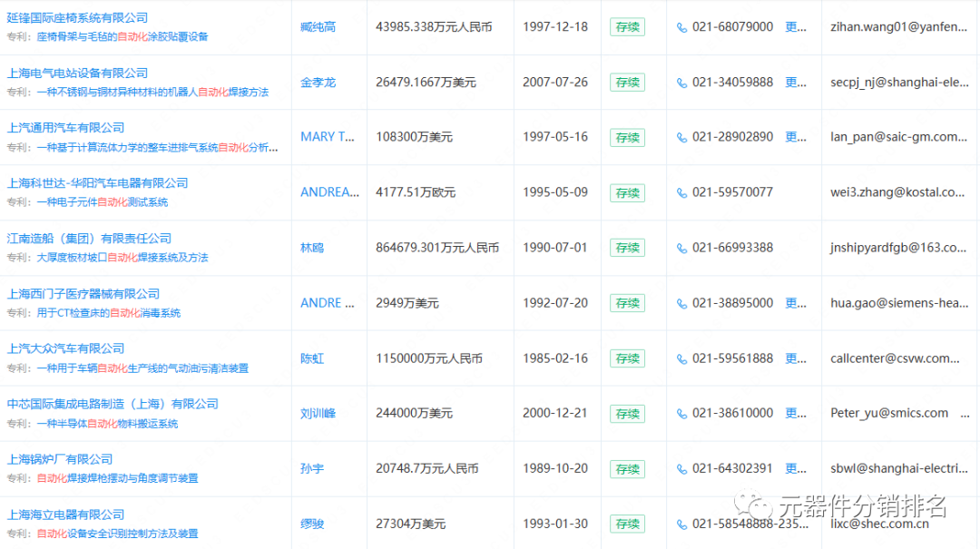This screenshot has height=549, width=980.
Task: Select capital value 43985.338万元人民币
Action: 434,27
